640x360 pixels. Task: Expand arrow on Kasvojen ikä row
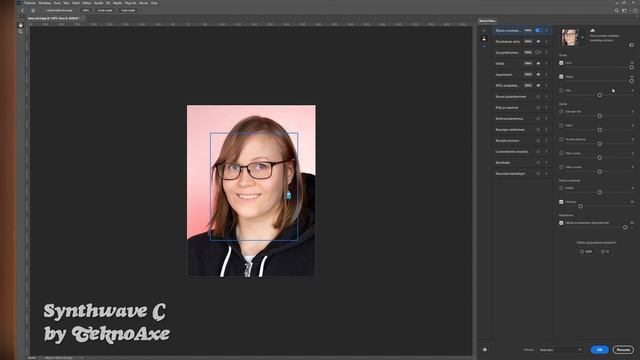tap(633, 111)
